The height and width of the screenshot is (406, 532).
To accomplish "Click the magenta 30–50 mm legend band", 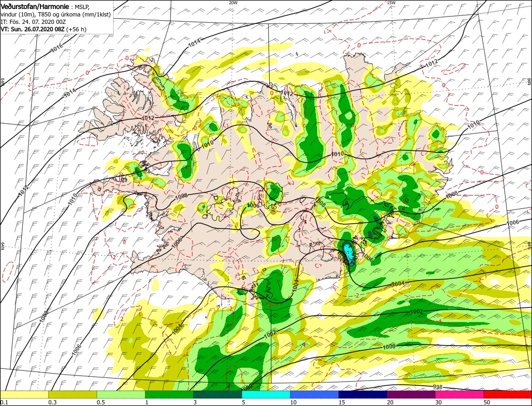I will click(460, 394).
